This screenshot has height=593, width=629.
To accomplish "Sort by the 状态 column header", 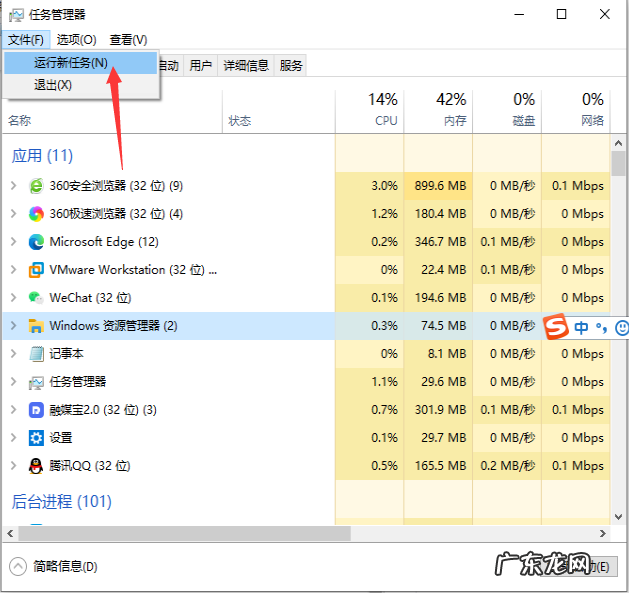I will click(279, 111).
